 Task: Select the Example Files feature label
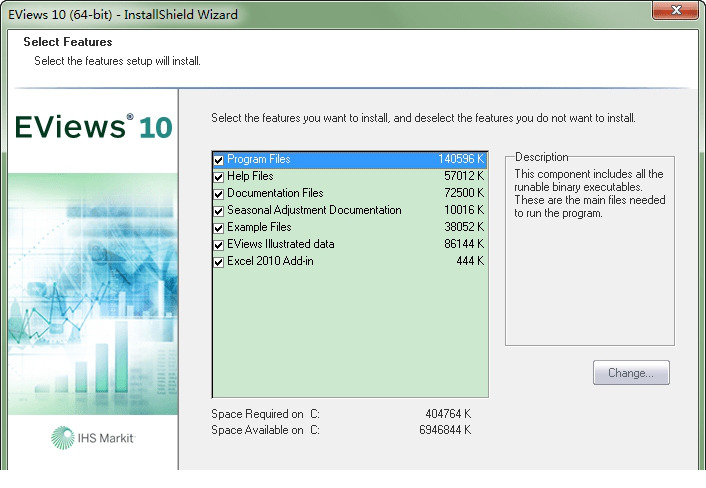(x=259, y=227)
